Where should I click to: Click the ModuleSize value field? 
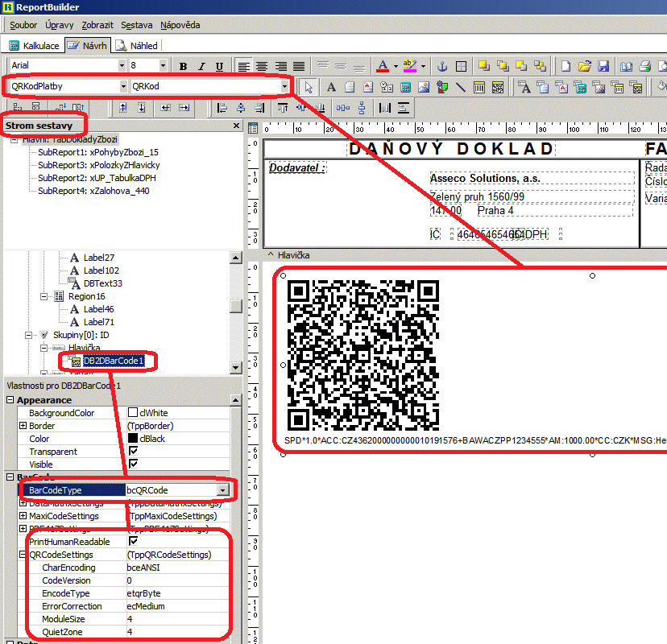tap(177, 619)
